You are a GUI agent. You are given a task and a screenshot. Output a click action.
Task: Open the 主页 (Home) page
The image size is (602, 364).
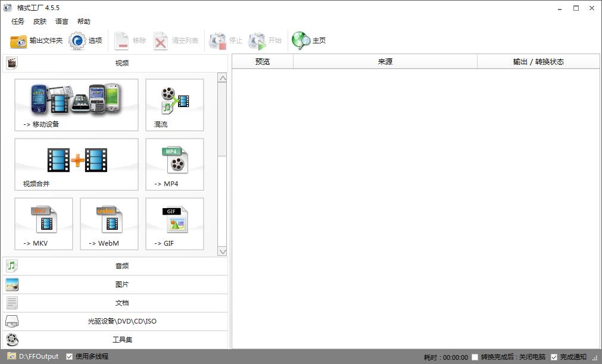309,40
